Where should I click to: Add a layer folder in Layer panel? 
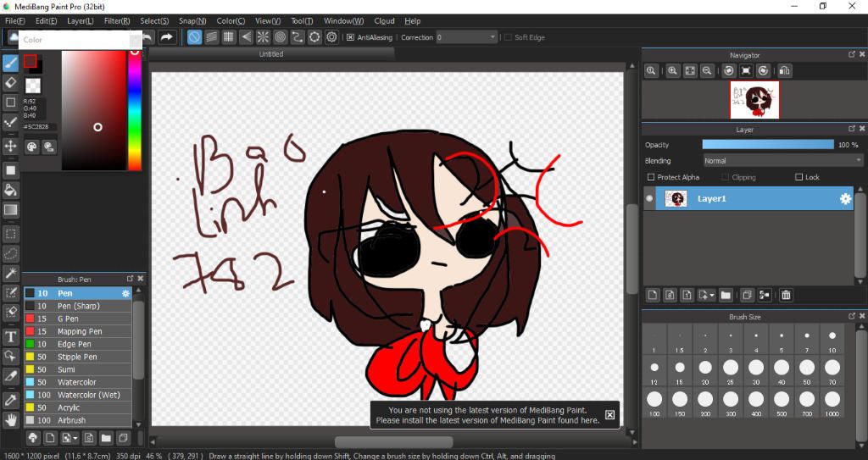coord(726,295)
